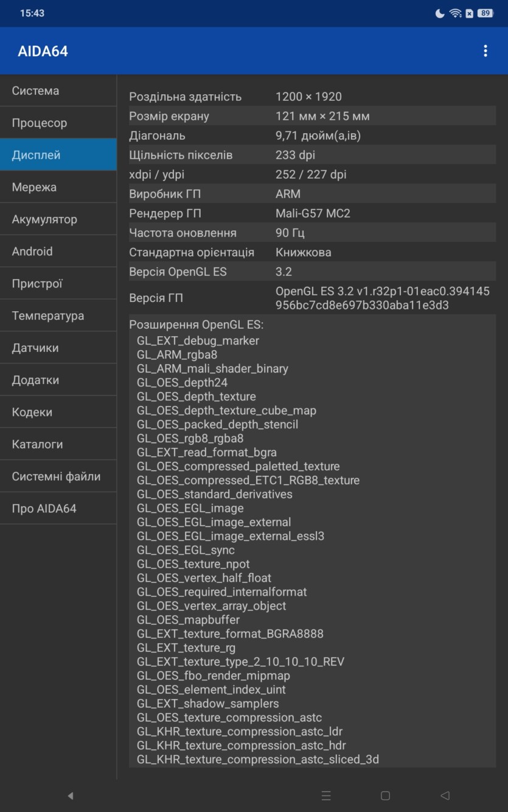Show the Температура section
Image resolution: width=508 pixels, height=812 pixels.
[x=58, y=315]
